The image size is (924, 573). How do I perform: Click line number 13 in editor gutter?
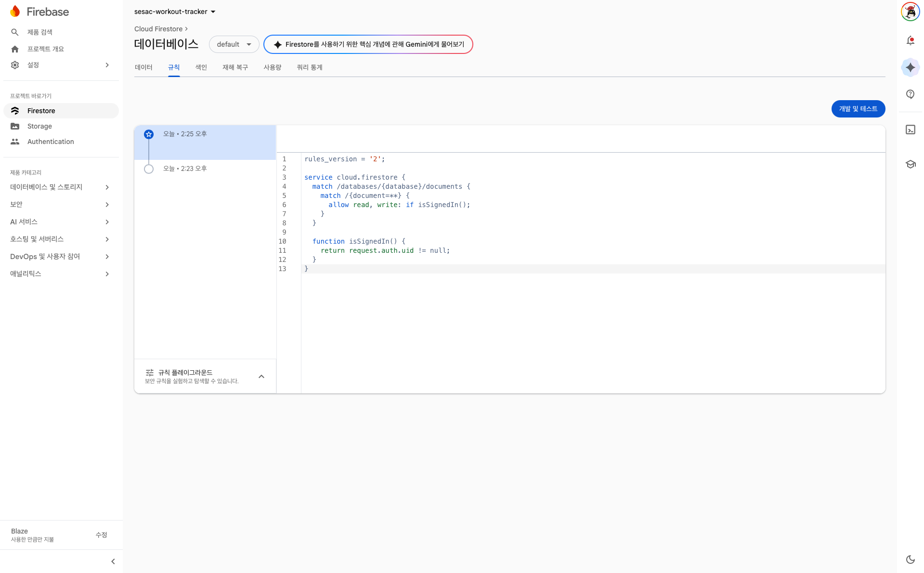pos(282,269)
